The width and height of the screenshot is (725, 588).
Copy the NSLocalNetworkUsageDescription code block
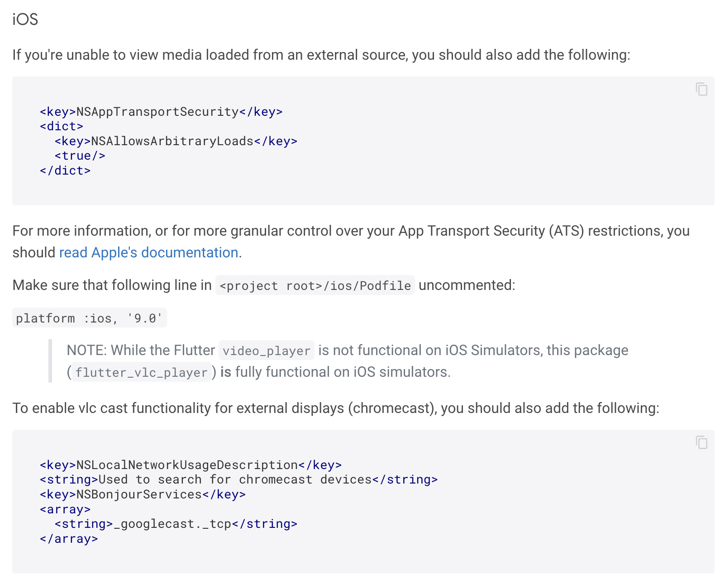[701, 442]
